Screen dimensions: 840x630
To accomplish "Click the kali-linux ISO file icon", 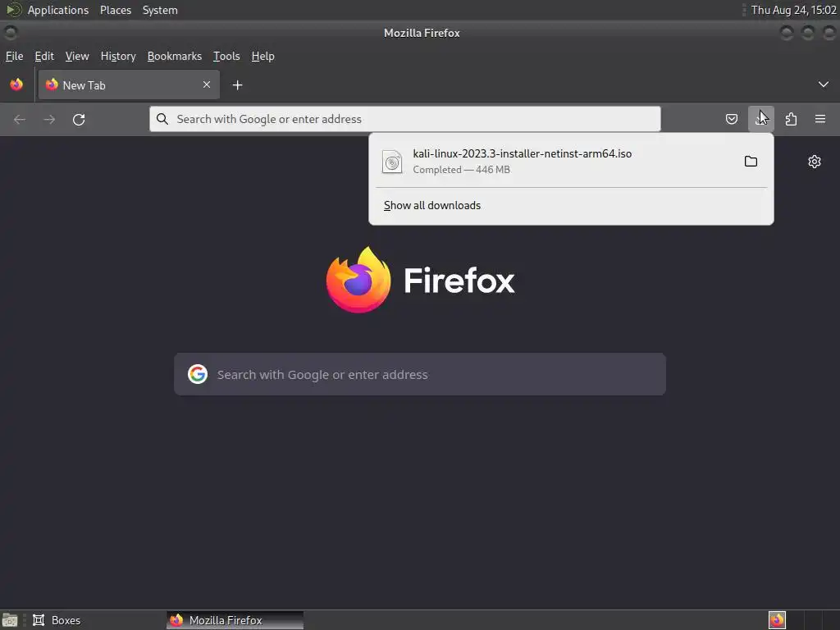I will coord(392,162).
